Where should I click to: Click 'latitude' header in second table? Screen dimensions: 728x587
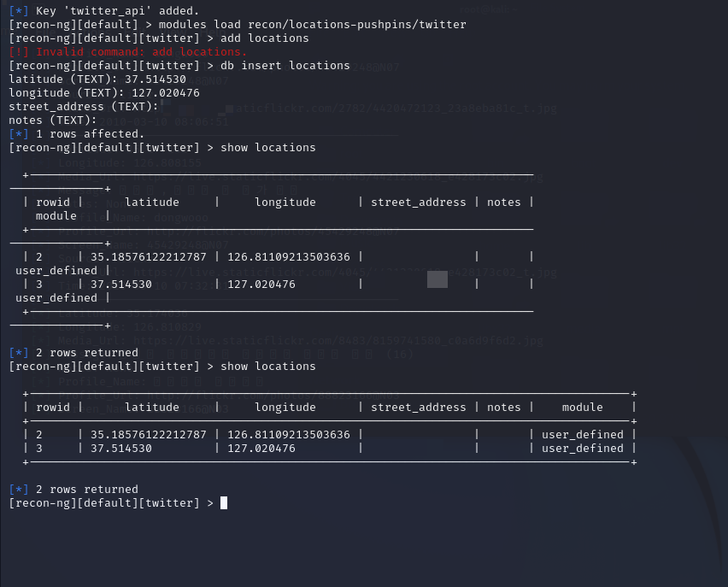(152, 408)
